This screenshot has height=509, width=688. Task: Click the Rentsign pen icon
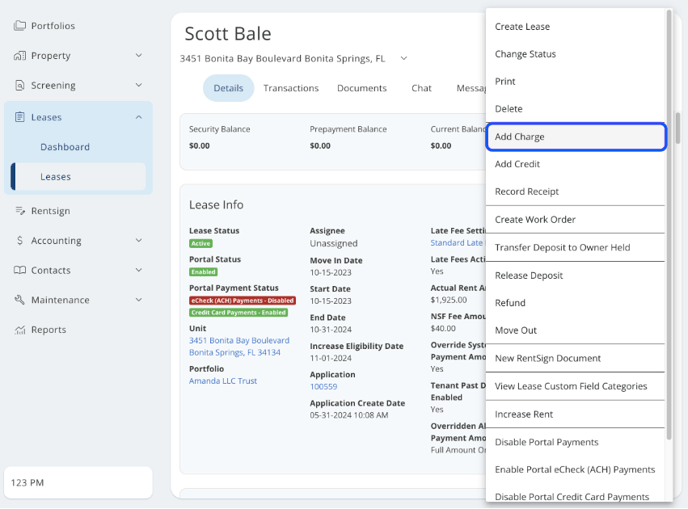coord(20,211)
